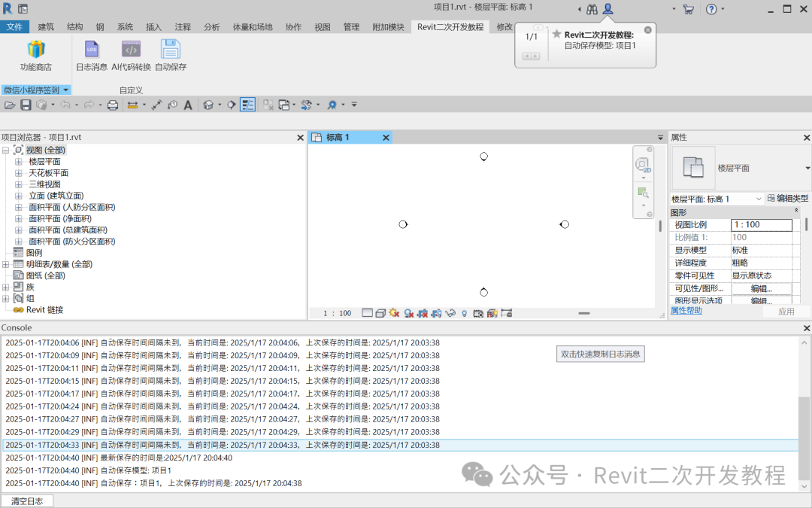
Task: Toggle Show Crop Region icon
Action: pyautogui.click(x=437, y=313)
